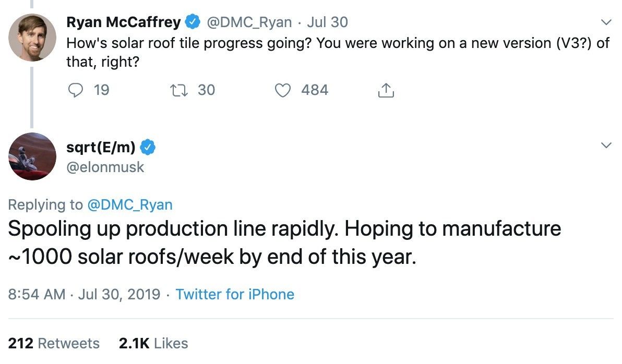Click the share icon on Ryan's tweet
This screenshot has height=364, width=622.
[385, 91]
